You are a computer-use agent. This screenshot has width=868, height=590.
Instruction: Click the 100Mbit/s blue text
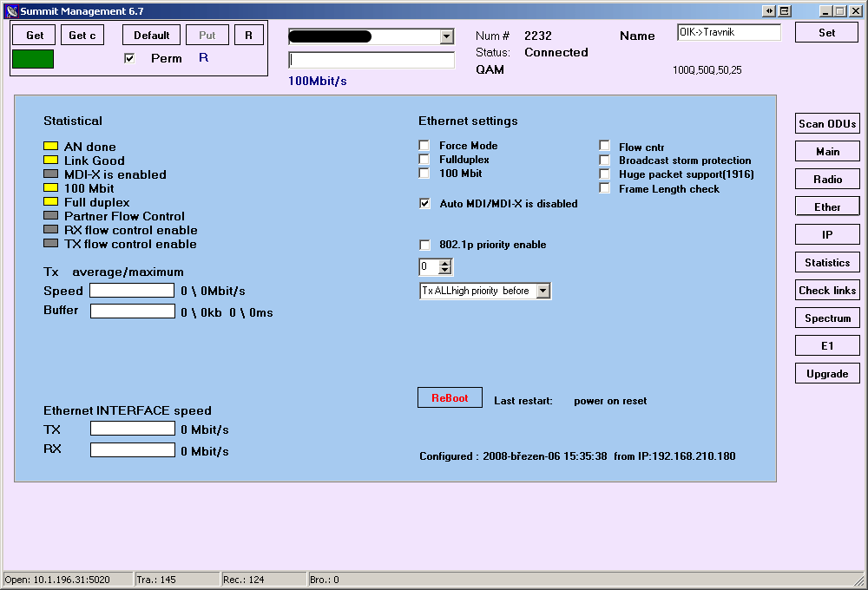coord(317,81)
